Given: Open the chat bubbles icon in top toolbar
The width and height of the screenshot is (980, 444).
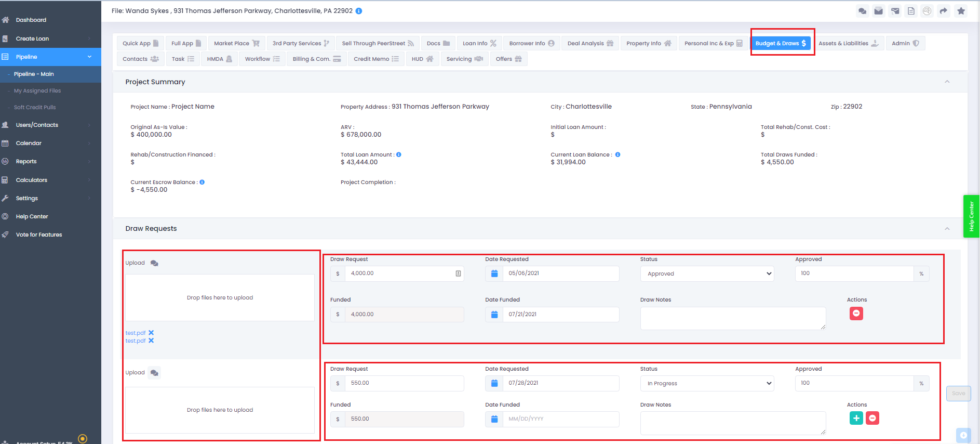Looking at the screenshot, I should point(863,11).
